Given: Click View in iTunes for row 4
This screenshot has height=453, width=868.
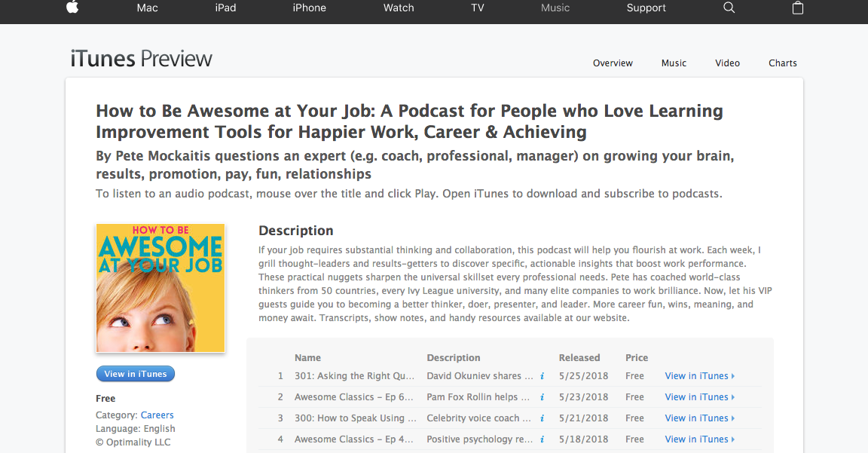Looking at the screenshot, I should (x=698, y=439).
